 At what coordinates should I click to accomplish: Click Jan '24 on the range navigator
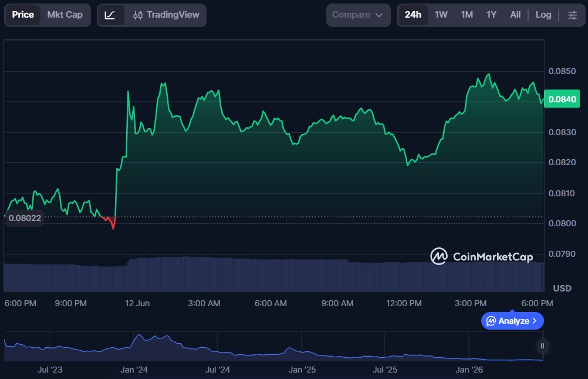point(134,370)
